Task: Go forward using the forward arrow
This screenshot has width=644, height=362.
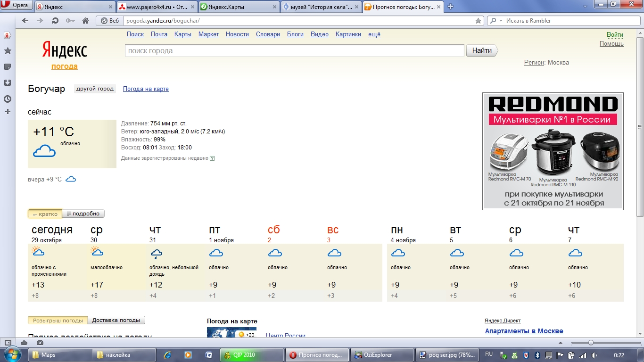Action: pyautogui.click(x=40, y=21)
